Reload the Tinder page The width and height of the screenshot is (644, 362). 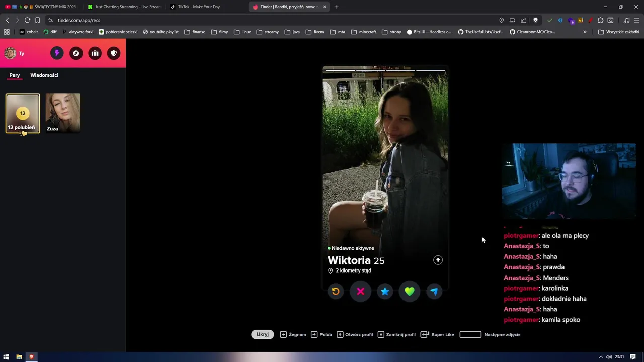click(x=27, y=20)
